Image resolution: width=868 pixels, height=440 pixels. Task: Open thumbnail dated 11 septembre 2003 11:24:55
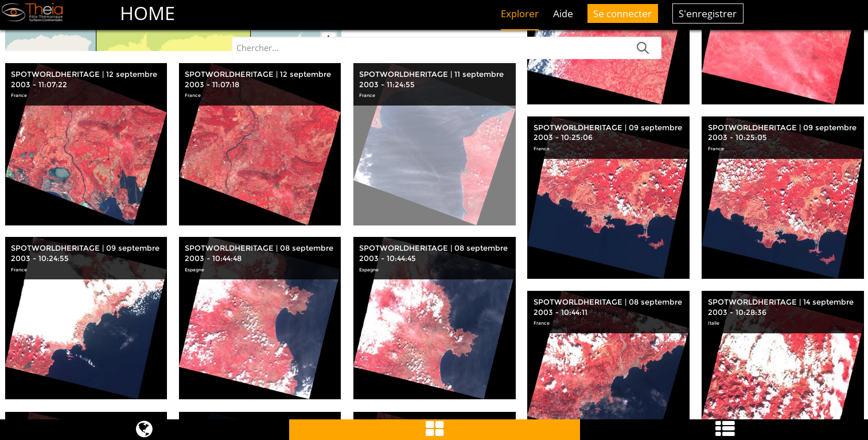click(x=434, y=144)
